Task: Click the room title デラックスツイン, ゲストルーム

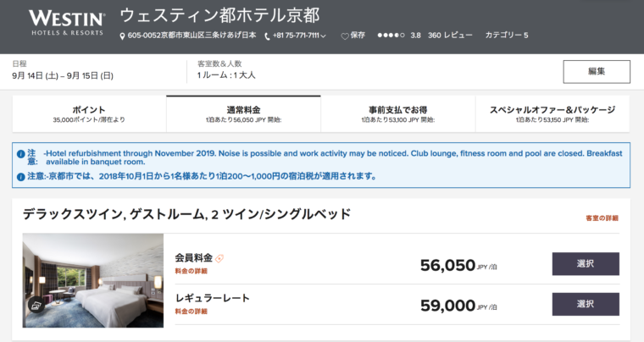Action: 186,214
